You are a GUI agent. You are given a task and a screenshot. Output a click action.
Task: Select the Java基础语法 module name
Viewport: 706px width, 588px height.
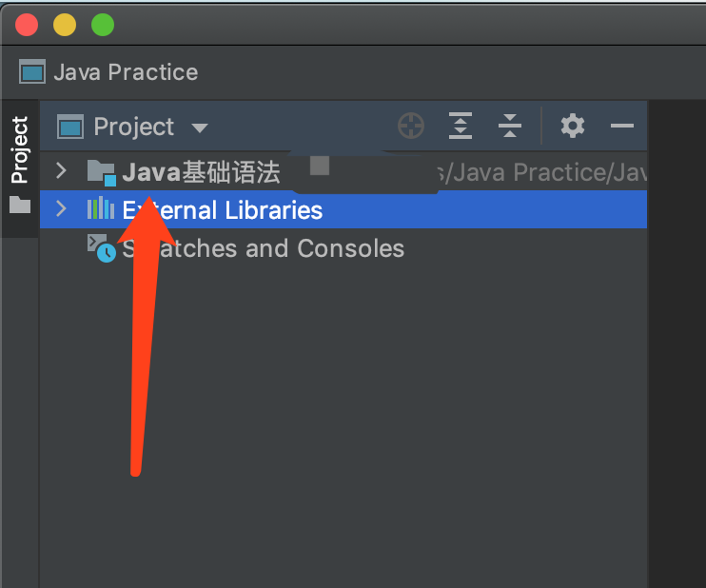click(201, 172)
